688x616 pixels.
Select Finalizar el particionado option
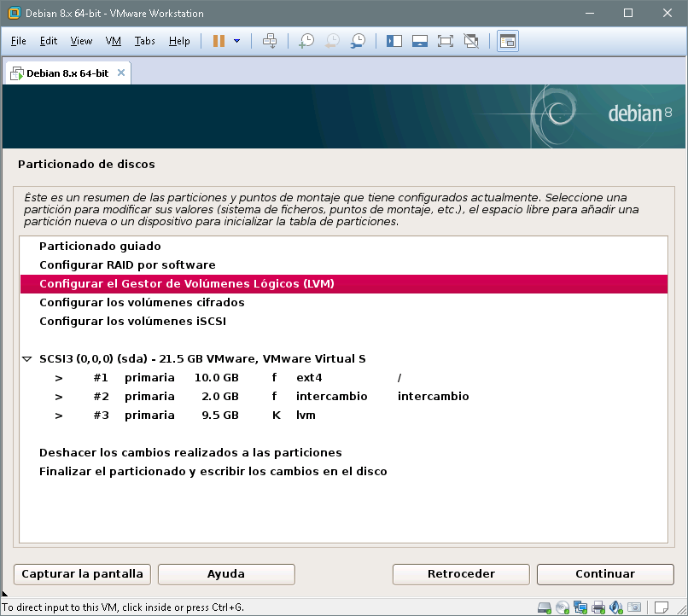tap(213, 471)
